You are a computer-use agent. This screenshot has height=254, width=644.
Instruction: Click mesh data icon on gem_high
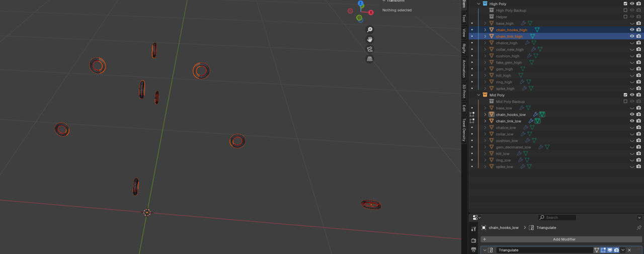click(x=523, y=69)
